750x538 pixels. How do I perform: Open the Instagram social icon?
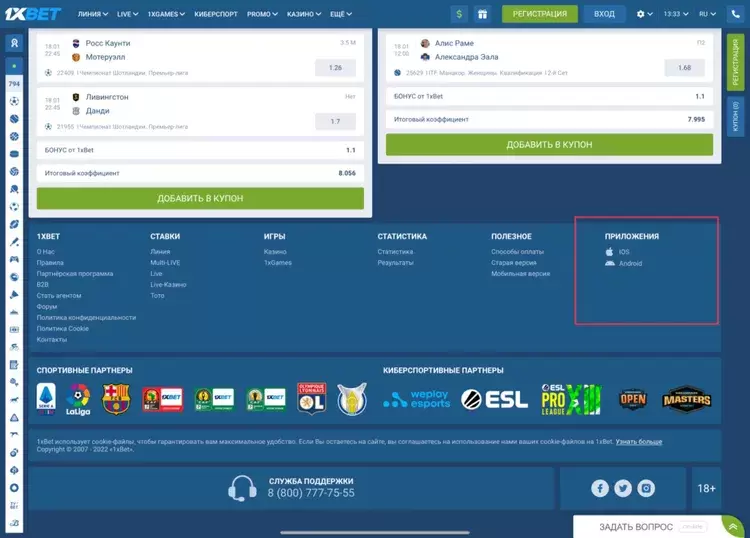point(646,488)
